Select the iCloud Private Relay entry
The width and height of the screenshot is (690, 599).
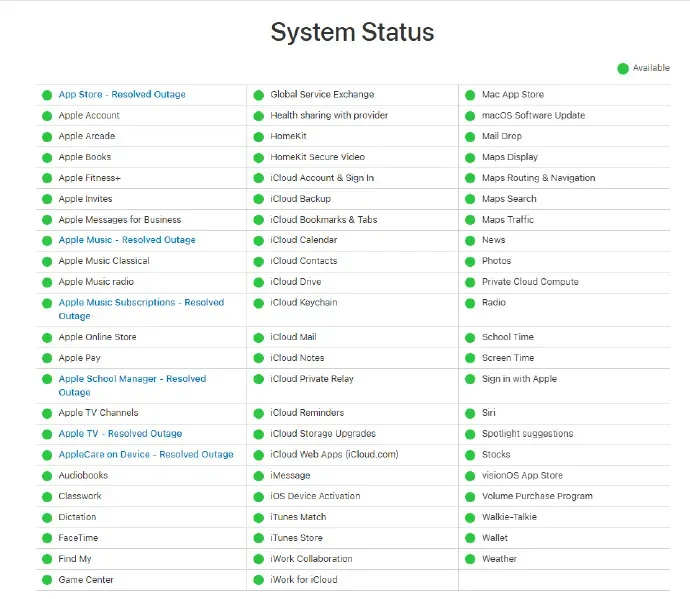click(x=312, y=379)
